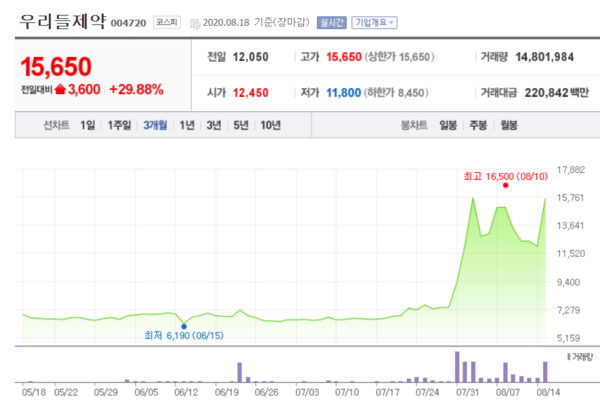Screen dimensions: 600x410
Task: Click the 최저 6,190 (06/15) label
Action: click(x=184, y=336)
